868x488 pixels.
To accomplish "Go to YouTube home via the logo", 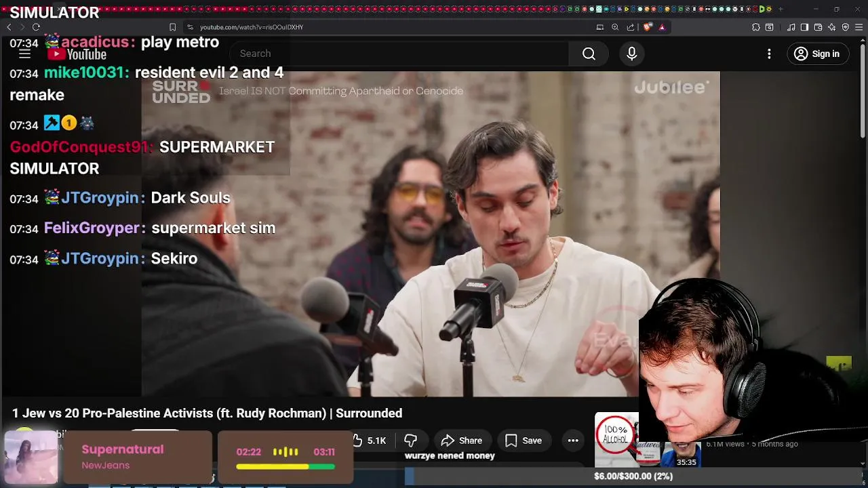I will (77, 54).
